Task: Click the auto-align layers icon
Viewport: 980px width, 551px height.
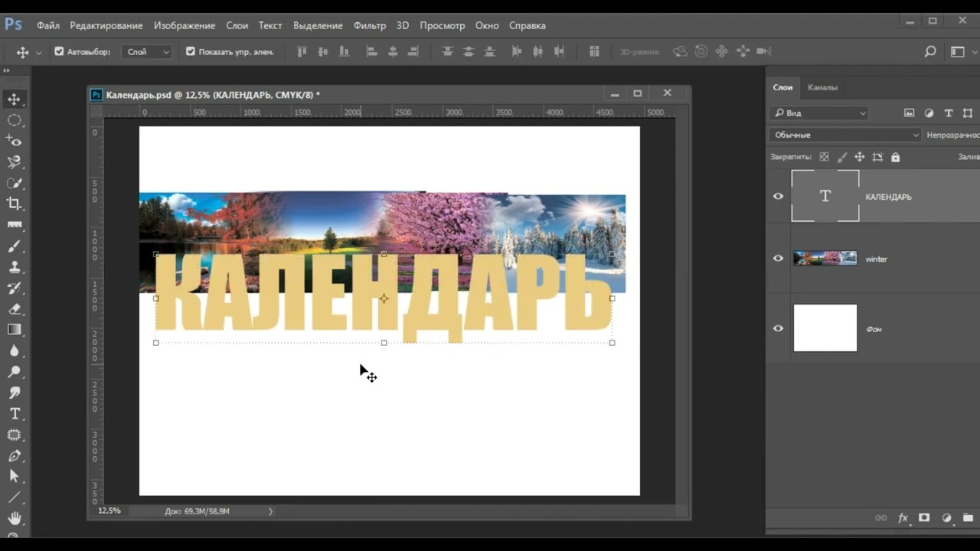Action: click(594, 51)
